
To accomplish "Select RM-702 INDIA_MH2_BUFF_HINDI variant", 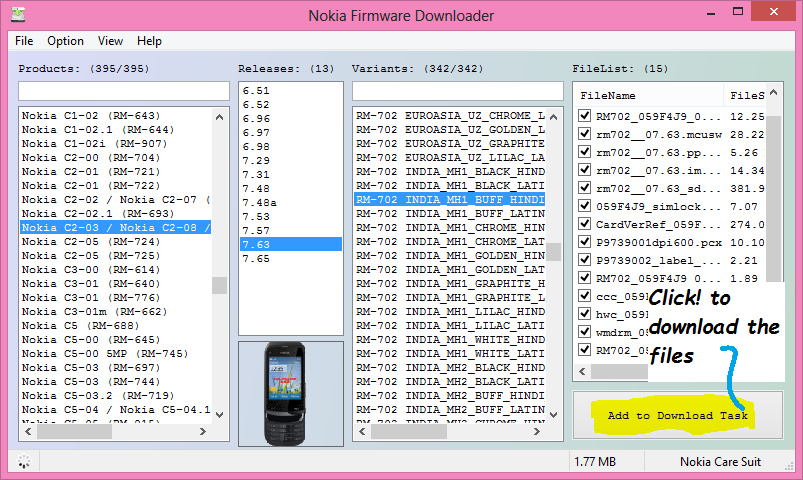I will [x=450, y=395].
